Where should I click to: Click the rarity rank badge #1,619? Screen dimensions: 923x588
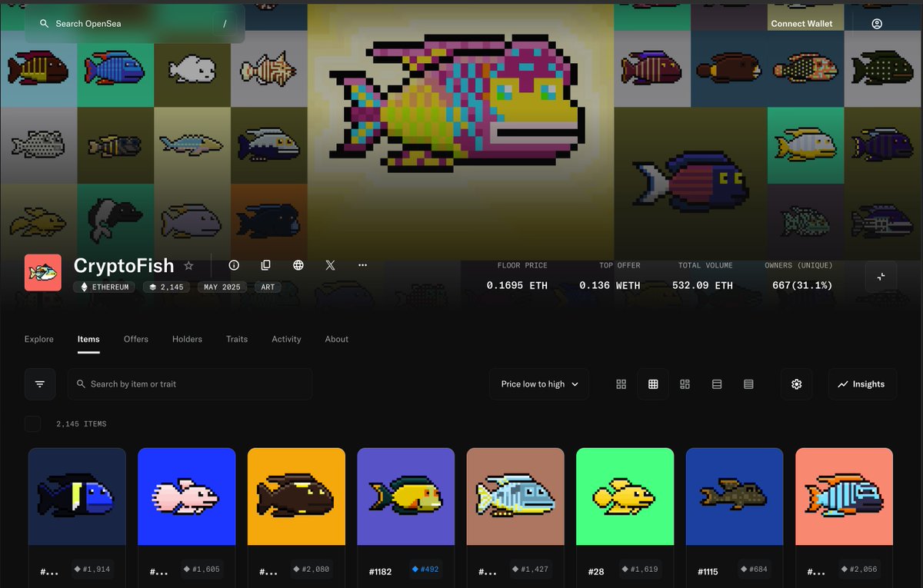tap(640, 570)
